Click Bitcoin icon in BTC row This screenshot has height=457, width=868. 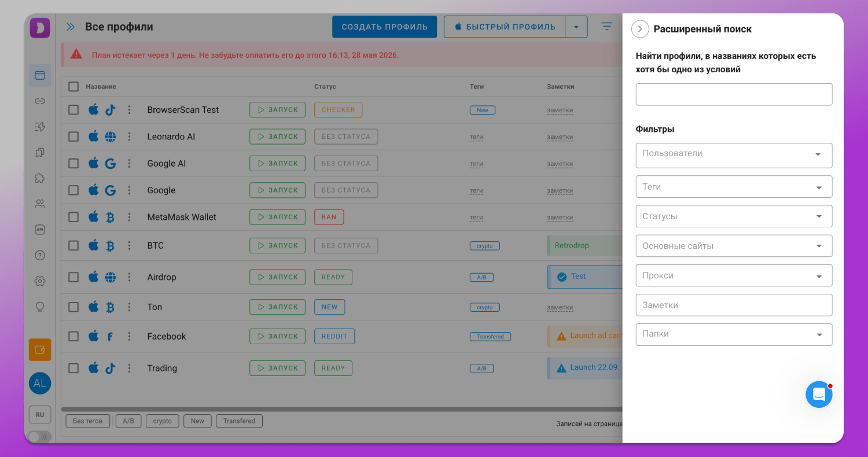click(x=111, y=245)
